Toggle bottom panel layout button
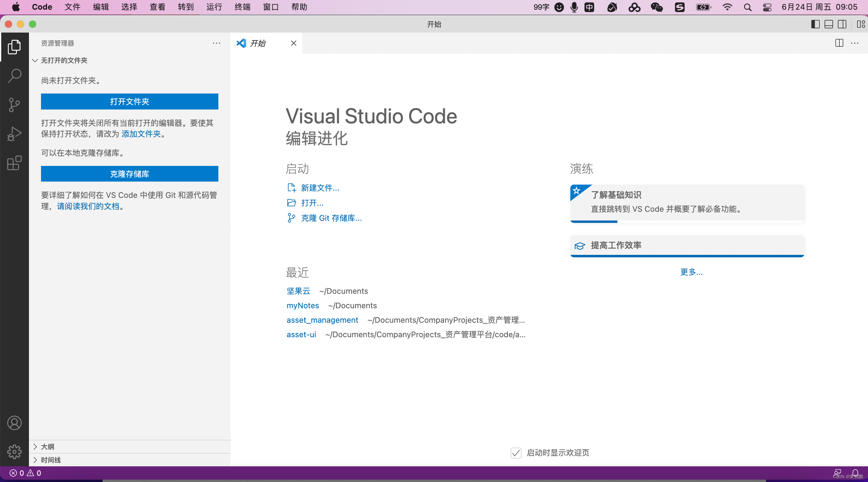868x482 pixels. coord(828,24)
